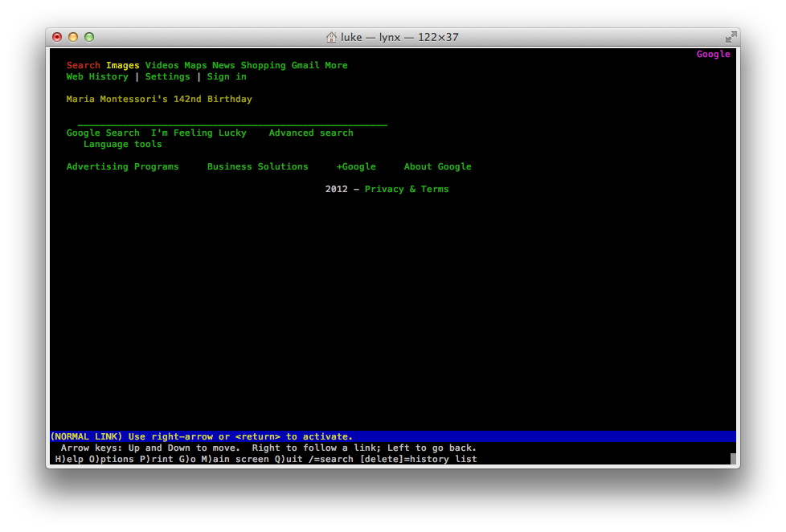Open the Advanced search link
This screenshot has width=786, height=532.
(x=311, y=133)
